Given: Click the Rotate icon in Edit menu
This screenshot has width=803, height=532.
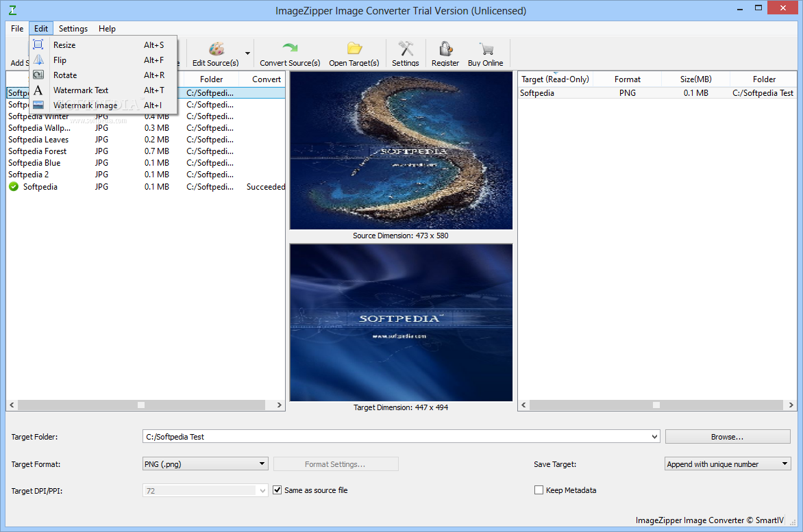Looking at the screenshot, I should click(38, 75).
